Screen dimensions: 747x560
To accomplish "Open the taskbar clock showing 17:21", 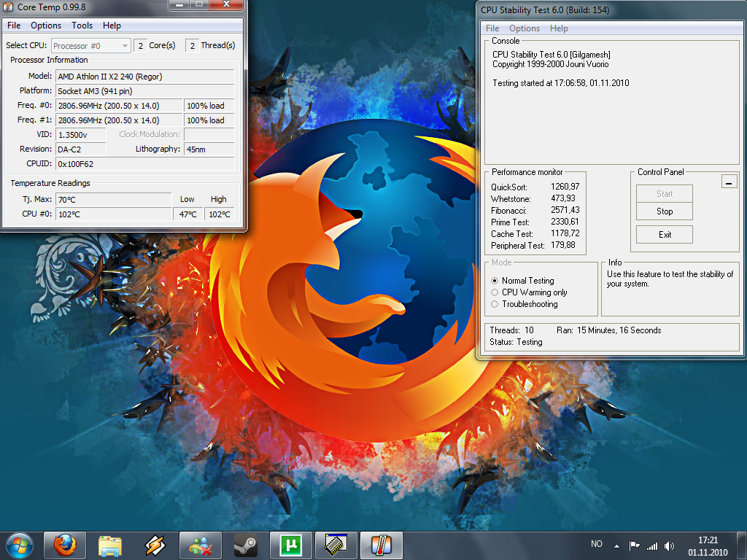I will point(708,546).
